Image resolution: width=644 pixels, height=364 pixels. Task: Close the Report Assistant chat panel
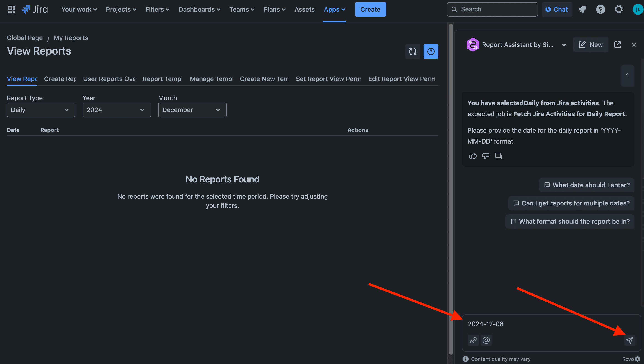pyautogui.click(x=634, y=45)
